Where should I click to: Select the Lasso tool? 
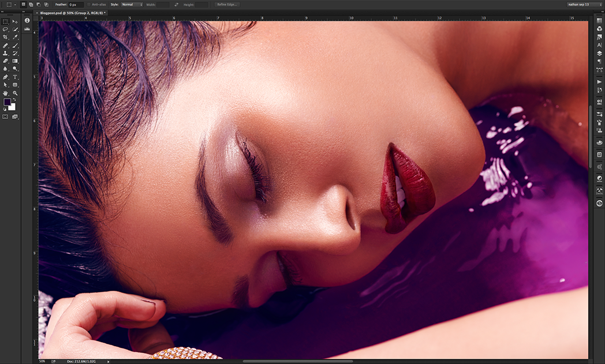click(5, 29)
